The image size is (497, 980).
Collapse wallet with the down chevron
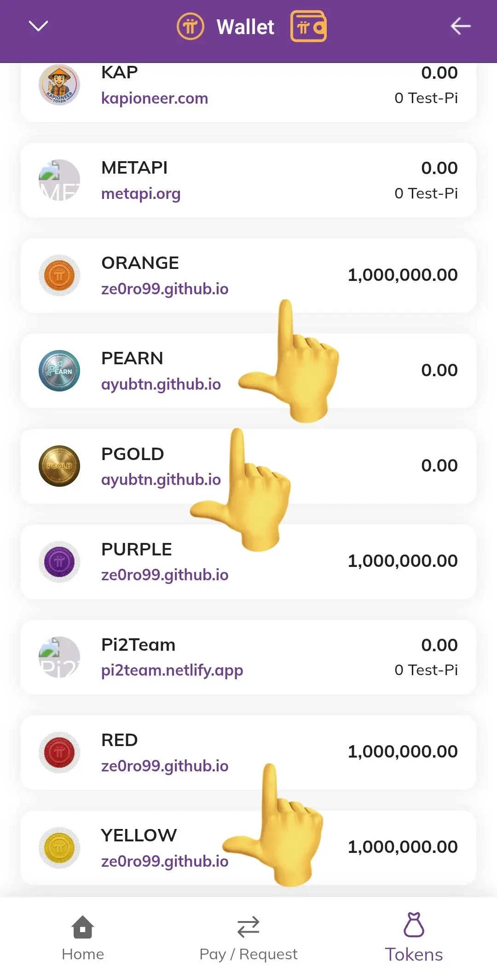click(x=38, y=26)
